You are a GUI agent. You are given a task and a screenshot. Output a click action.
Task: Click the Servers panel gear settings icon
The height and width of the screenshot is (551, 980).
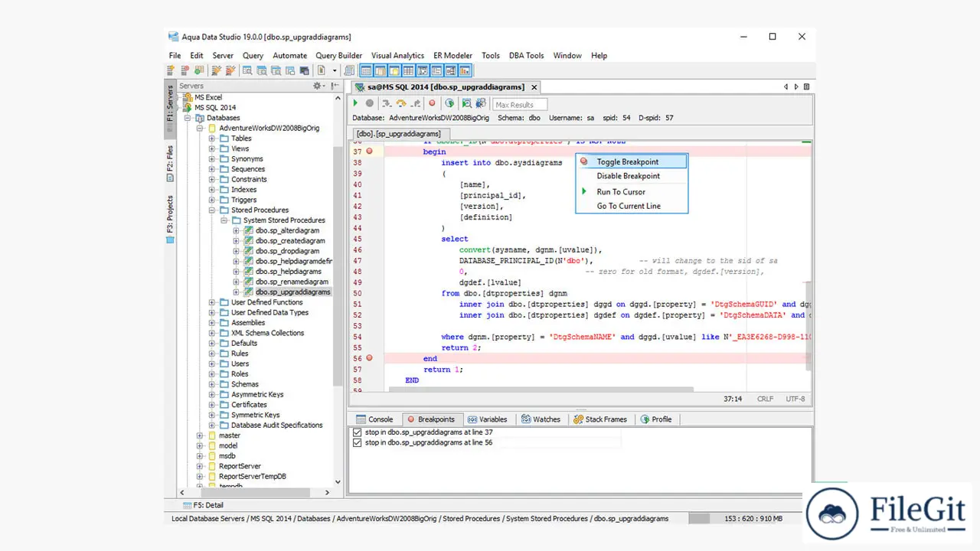[x=317, y=86]
